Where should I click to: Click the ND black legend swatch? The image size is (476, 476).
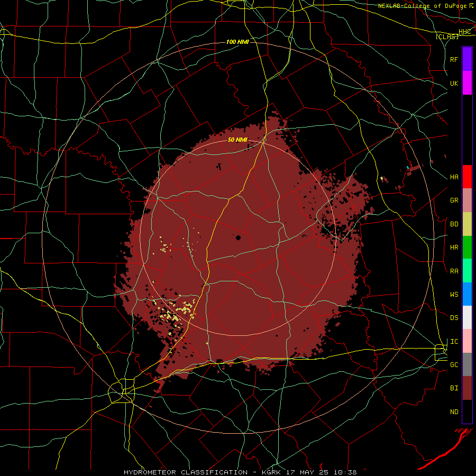pos(467,411)
